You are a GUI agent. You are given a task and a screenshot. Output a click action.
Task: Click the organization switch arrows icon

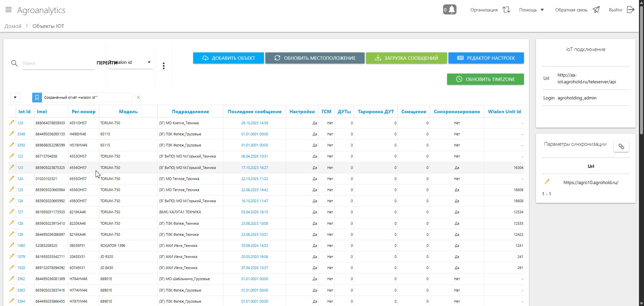506,10
